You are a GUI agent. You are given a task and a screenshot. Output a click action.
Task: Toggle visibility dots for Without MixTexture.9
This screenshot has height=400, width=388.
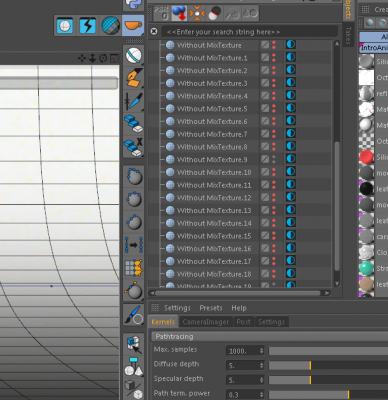tap(274, 159)
